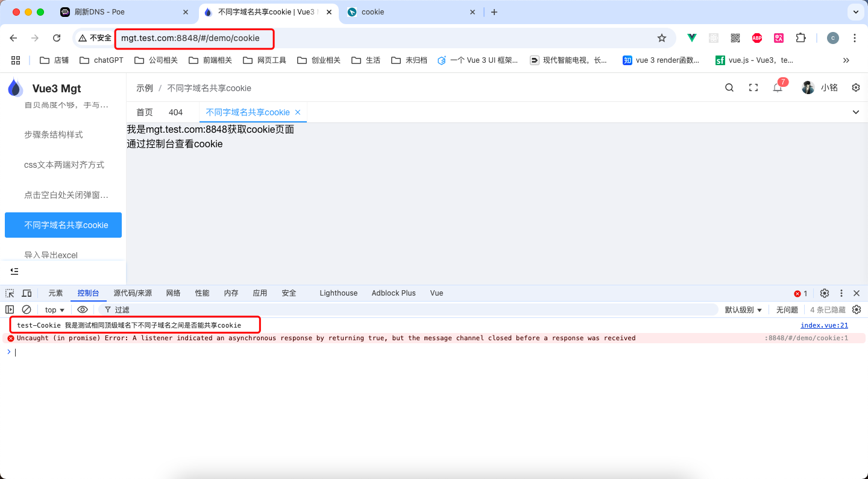Open the top JavaScript context dropdown
Screen dimensions: 868x479
tap(54, 309)
